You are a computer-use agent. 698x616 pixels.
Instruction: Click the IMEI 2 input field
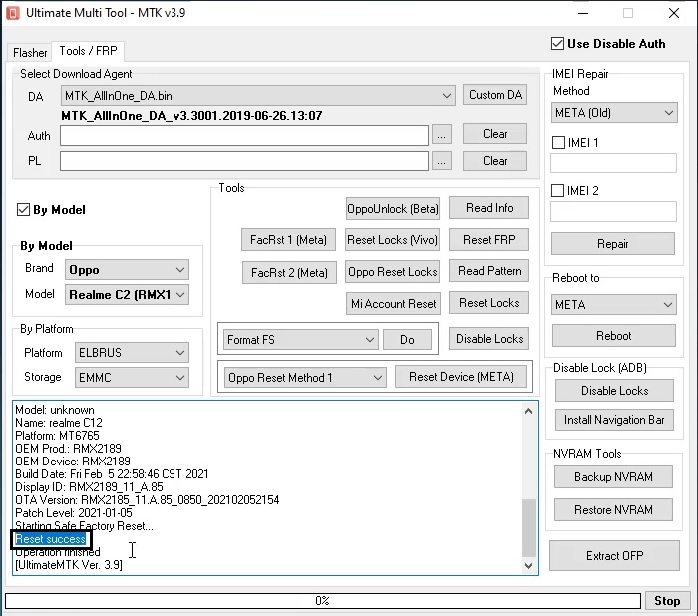point(613,212)
